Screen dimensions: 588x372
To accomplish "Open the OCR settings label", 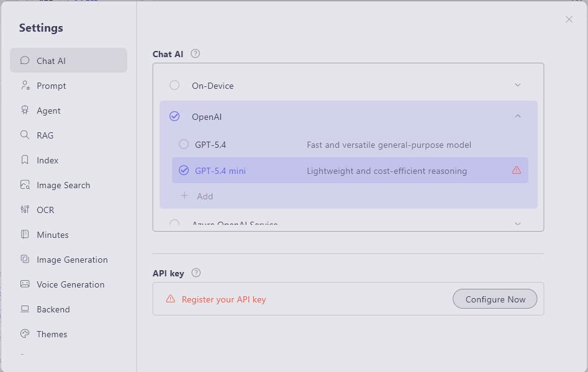I will 45,210.
